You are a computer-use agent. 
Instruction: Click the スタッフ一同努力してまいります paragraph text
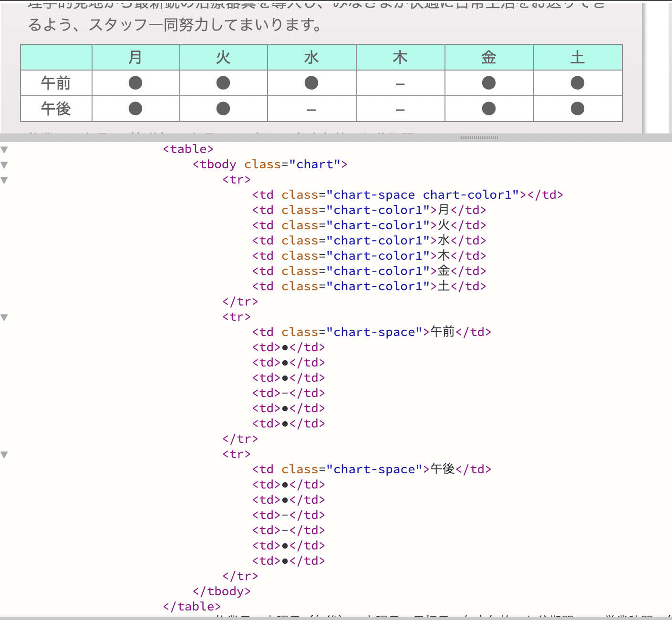point(206,25)
